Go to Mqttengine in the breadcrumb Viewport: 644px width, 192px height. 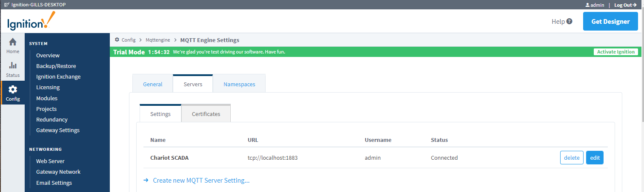[x=158, y=40]
